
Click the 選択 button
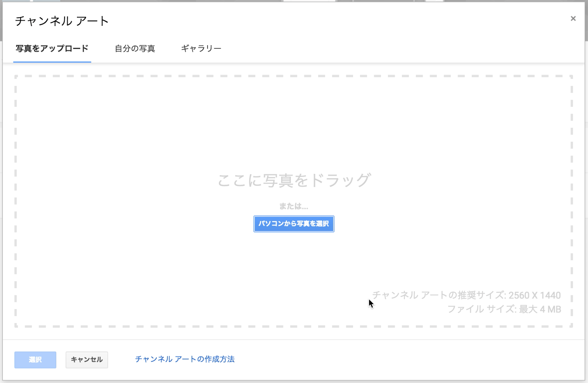tap(35, 360)
